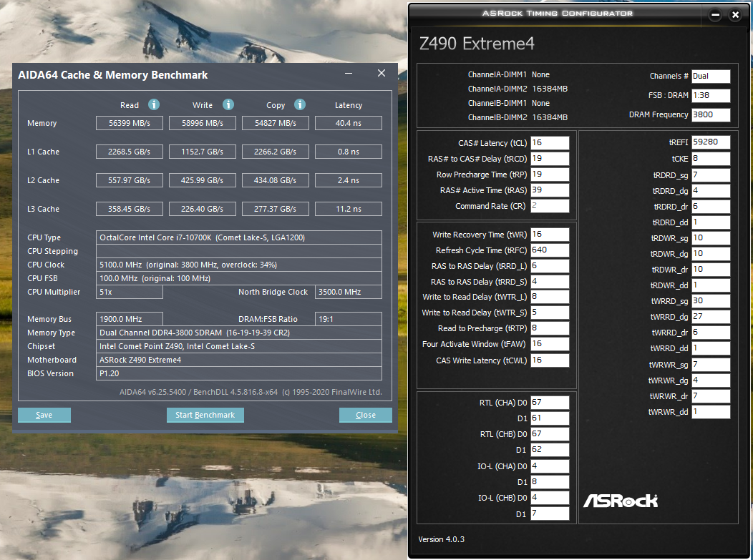Click the Z490 Extreme4 heading
The height and width of the screenshot is (560, 753).
point(477,44)
